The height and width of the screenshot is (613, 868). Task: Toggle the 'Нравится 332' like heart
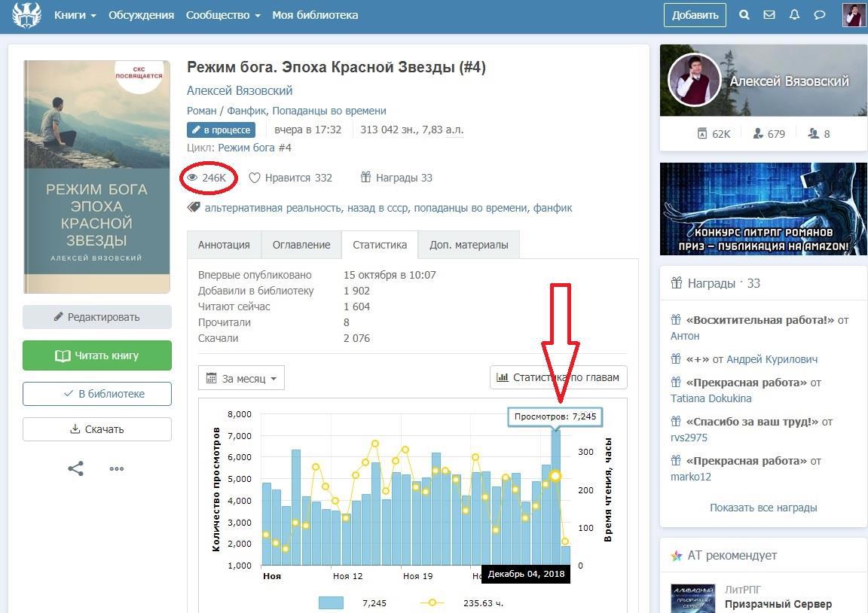pos(255,178)
